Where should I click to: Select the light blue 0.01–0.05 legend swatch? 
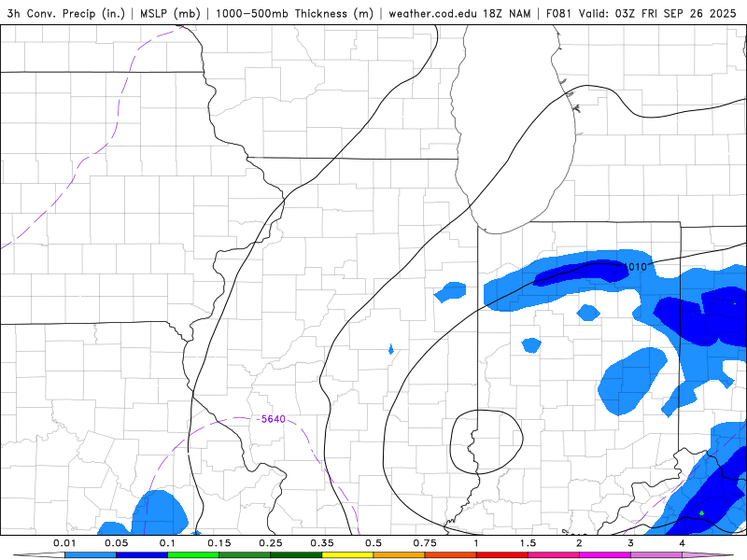(91, 555)
